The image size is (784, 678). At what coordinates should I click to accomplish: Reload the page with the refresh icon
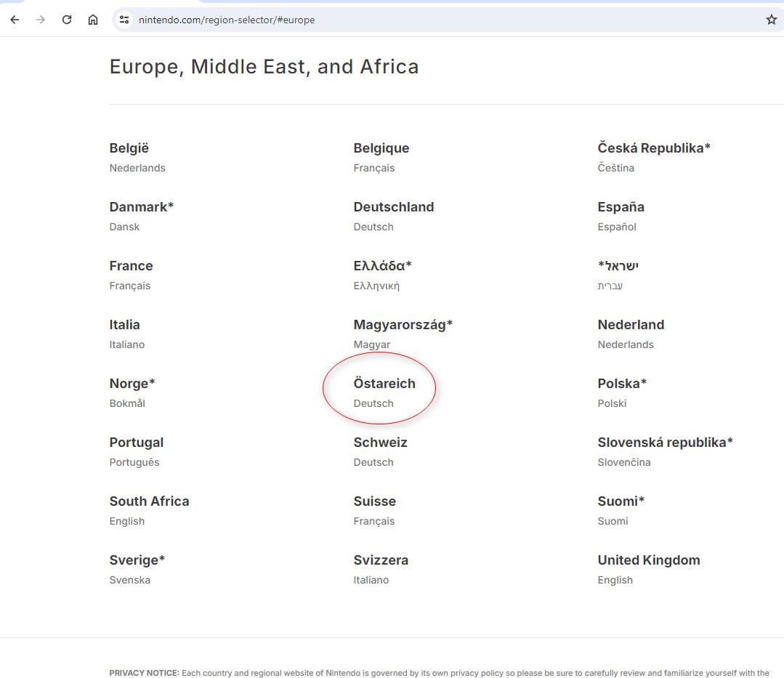[67, 20]
